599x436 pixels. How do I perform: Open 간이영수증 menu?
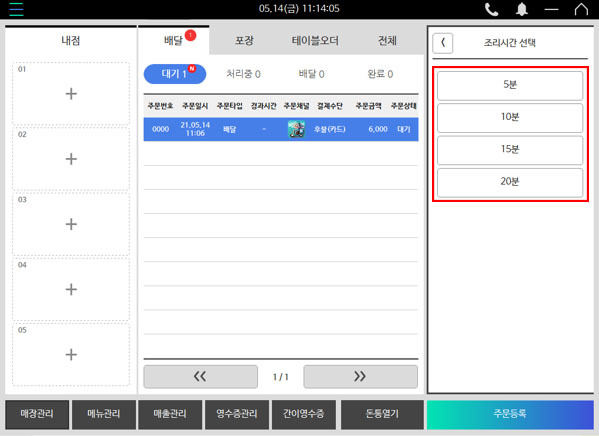(304, 414)
